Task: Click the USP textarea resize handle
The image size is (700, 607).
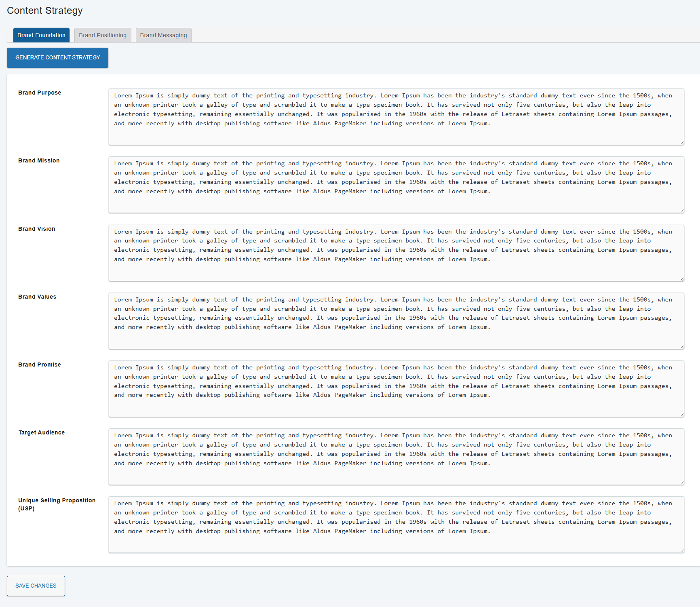Action: [682, 550]
